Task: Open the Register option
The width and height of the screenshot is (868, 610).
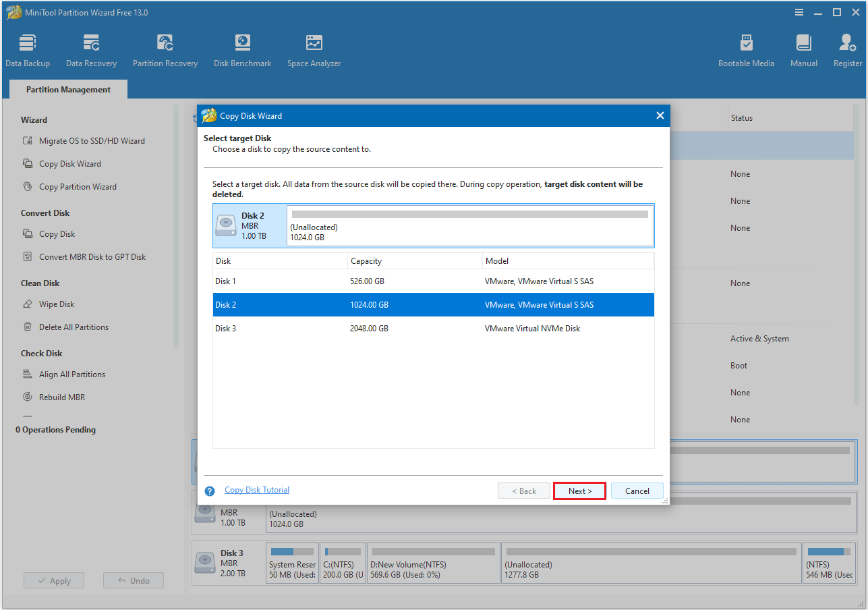Action: click(x=847, y=49)
